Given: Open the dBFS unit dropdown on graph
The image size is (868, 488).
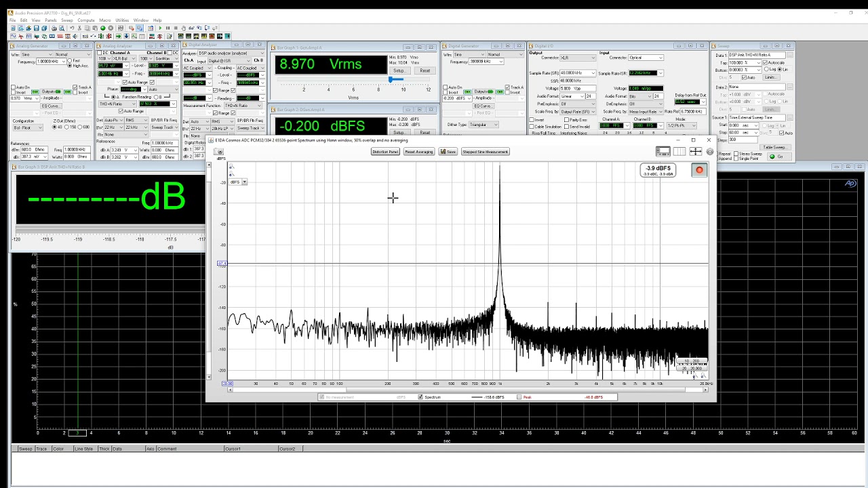Looking at the screenshot, I should tap(238, 182).
